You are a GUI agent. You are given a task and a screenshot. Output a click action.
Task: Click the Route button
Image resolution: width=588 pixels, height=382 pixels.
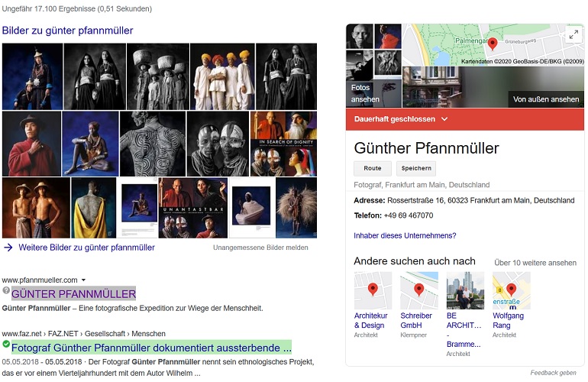pyautogui.click(x=373, y=169)
